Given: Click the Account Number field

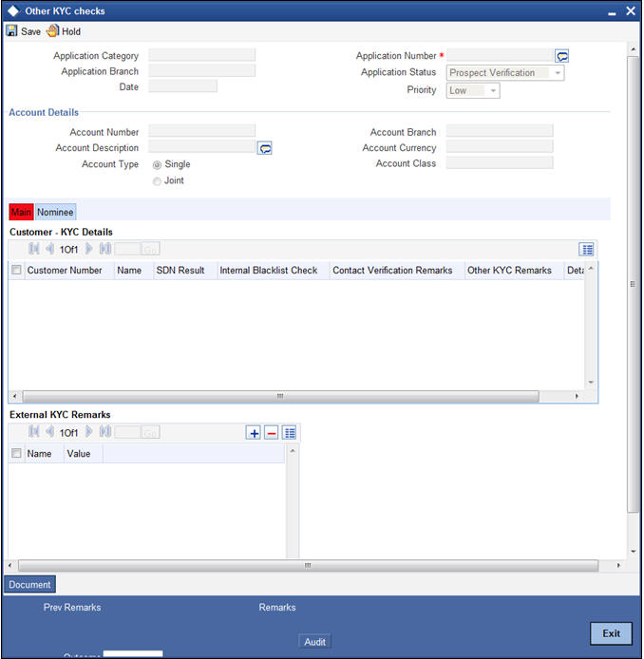Looking at the screenshot, I should click(201, 131).
